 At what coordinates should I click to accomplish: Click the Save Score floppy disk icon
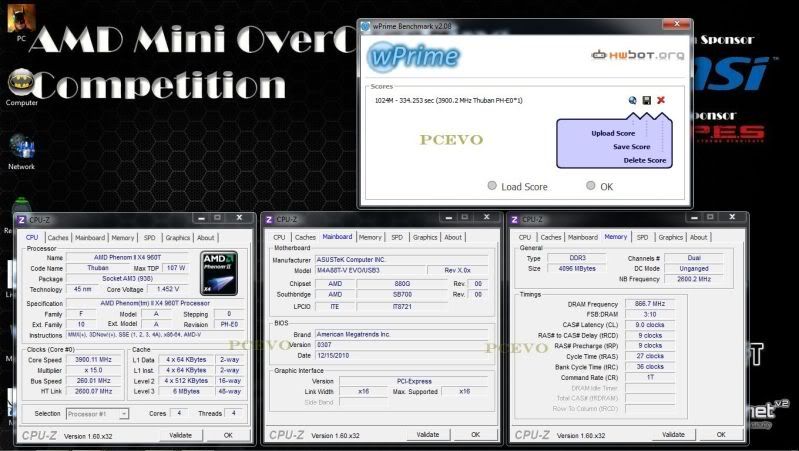pyautogui.click(x=647, y=100)
